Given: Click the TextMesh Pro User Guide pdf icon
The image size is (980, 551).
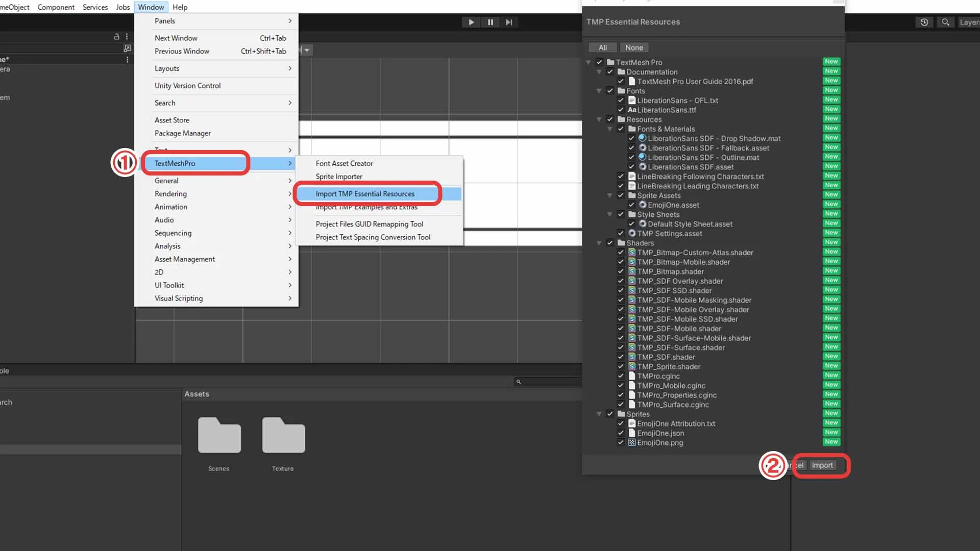Looking at the screenshot, I should [632, 81].
